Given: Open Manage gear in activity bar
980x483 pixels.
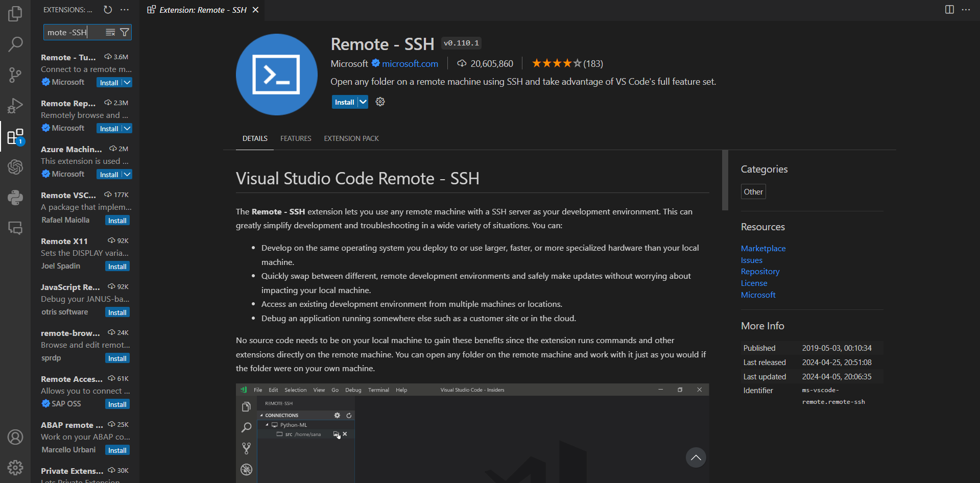Looking at the screenshot, I should [15, 467].
